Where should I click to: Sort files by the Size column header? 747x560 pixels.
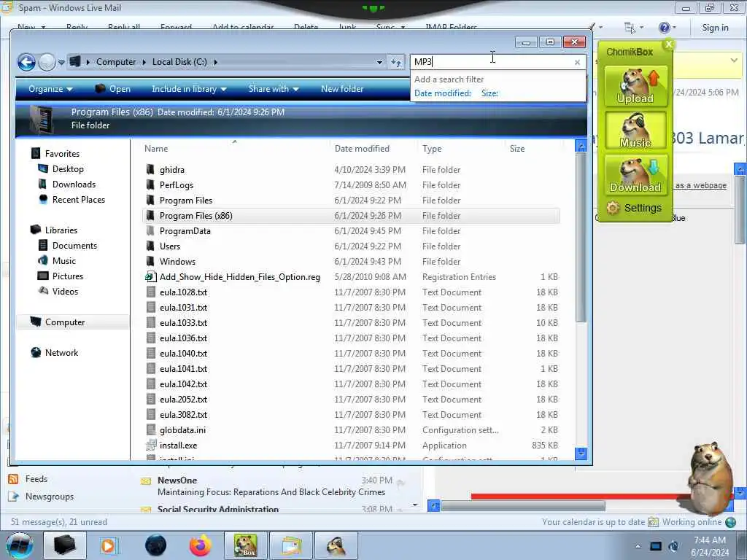pyautogui.click(x=517, y=149)
